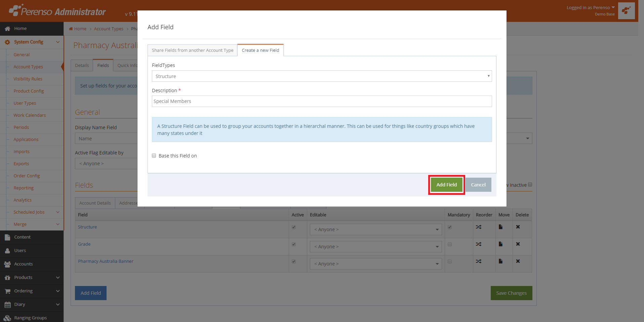Viewport: 644px width, 322px height.
Task: Expand Scheduled Jobs submenu
Action: click(58, 212)
